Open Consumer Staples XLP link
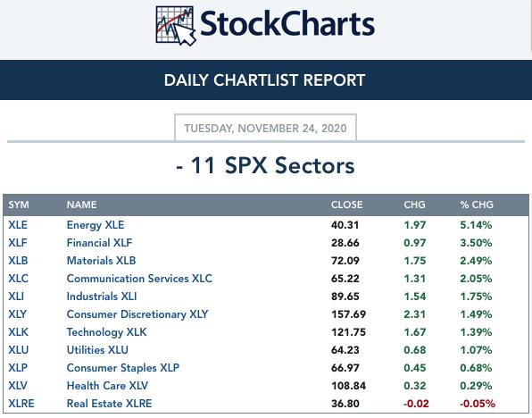This screenshot has height=418, width=532. coord(123,368)
